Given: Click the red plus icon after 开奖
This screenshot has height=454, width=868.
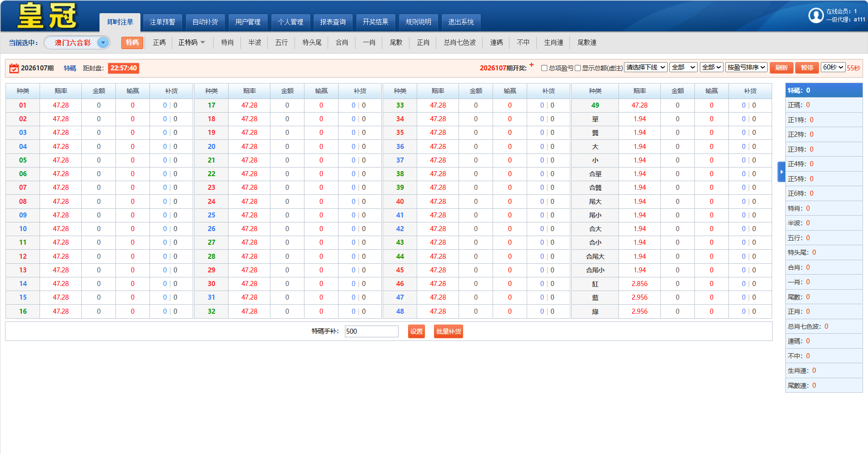Looking at the screenshot, I should click(531, 65).
